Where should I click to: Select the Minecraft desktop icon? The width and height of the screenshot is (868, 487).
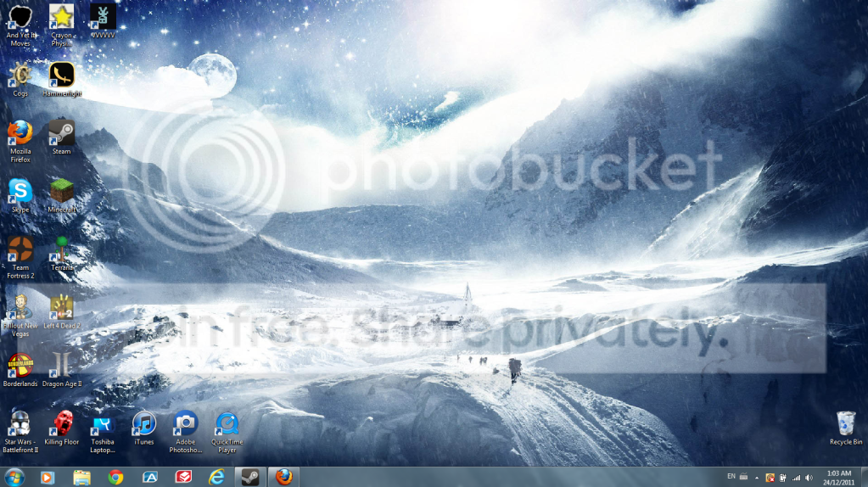point(61,195)
